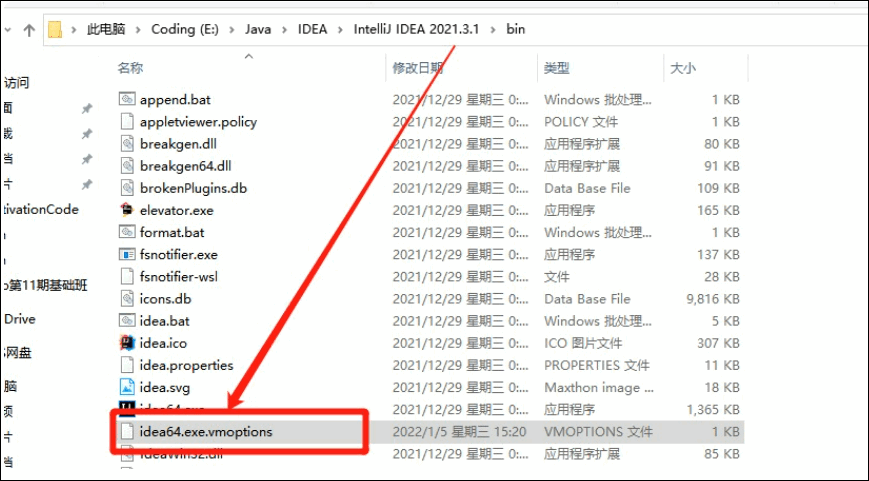Screen dimensions: 869x481
Task: Select file name idea.properties
Action: coord(187,366)
